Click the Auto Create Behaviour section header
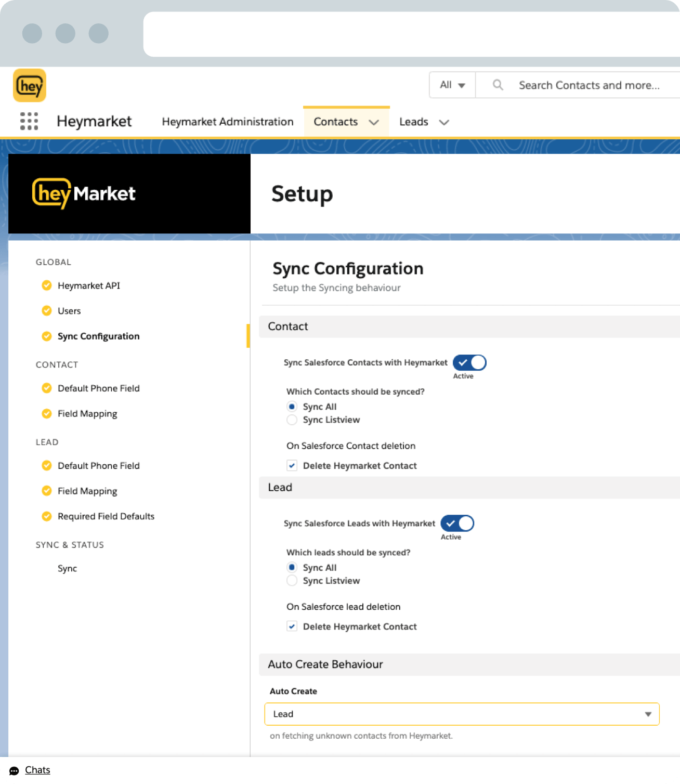The width and height of the screenshot is (680, 784). click(469, 664)
